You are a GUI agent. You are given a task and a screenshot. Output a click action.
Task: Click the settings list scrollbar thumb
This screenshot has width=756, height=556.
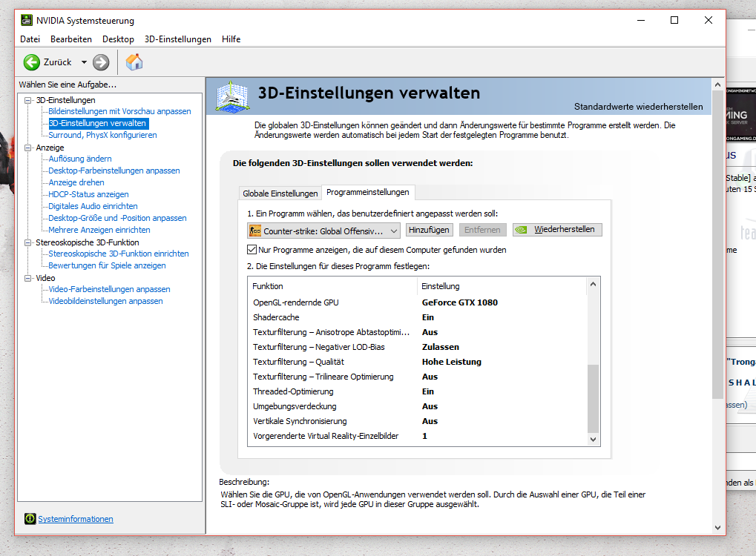click(x=593, y=398)
